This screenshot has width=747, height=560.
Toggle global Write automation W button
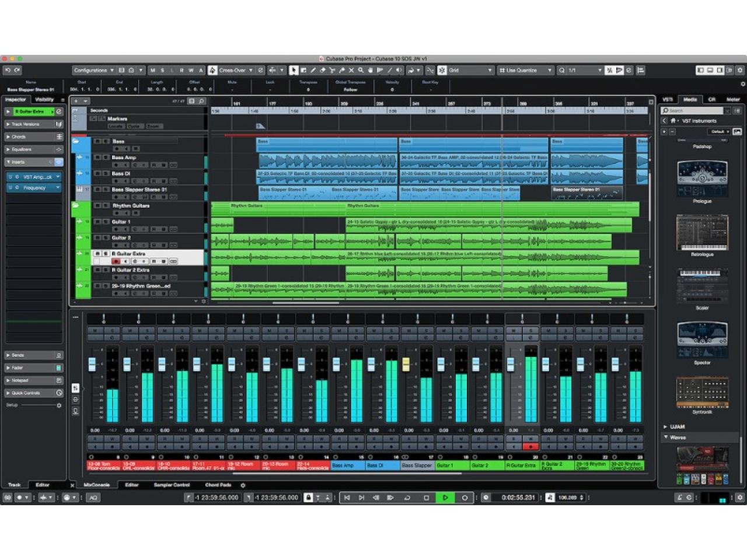pyautogui.click(x=191, y=70)
